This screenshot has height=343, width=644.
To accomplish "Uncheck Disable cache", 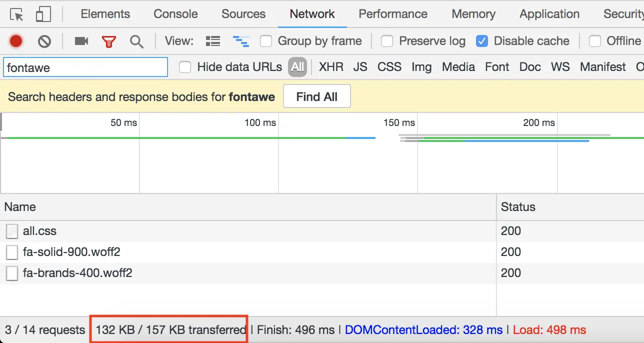I will [x=482, y=41].
